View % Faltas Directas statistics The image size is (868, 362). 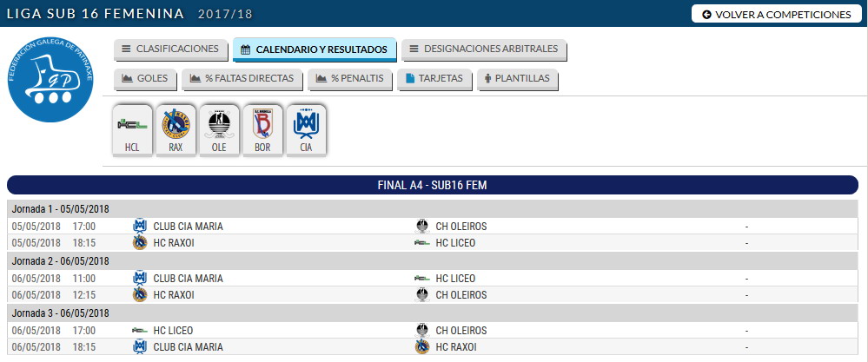[243, 79]
